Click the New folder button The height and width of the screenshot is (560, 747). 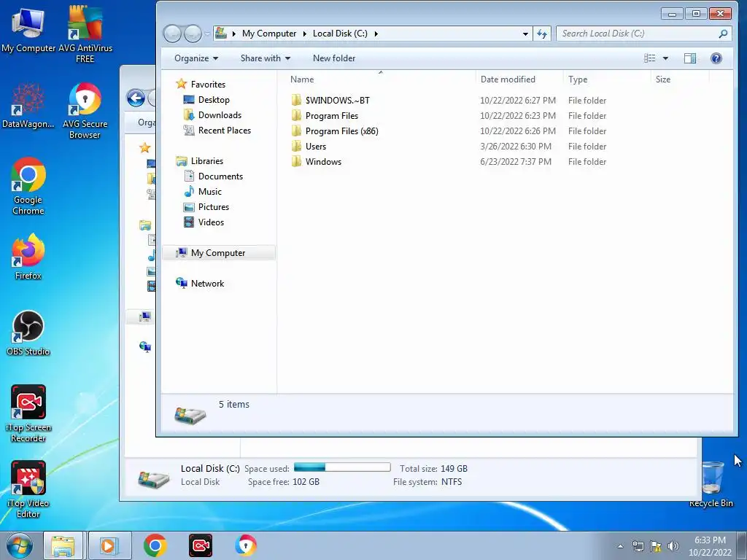coord(334,58)
